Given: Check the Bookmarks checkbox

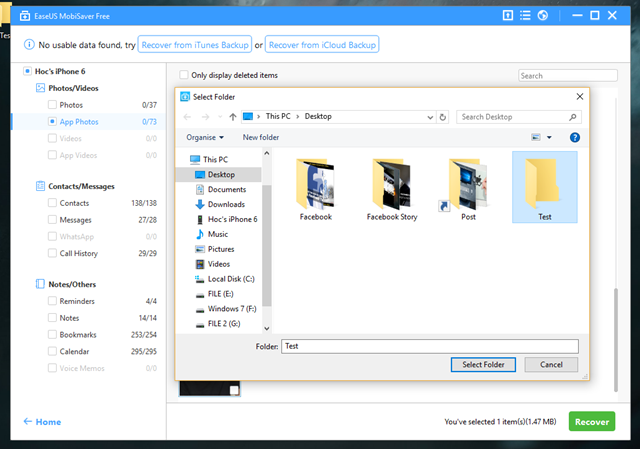Looking at the screenshot, I should pyautogui.click(x=52, y=334).
